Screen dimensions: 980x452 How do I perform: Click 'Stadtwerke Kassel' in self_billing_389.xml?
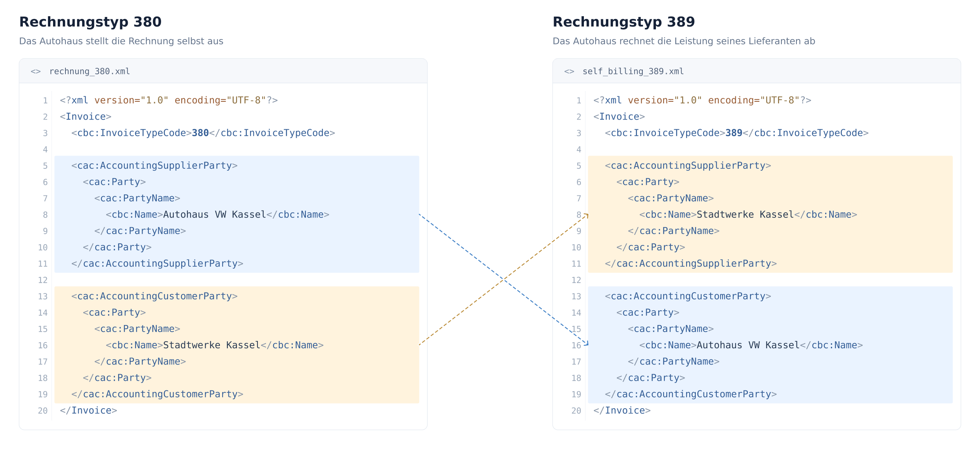(745, 215)
